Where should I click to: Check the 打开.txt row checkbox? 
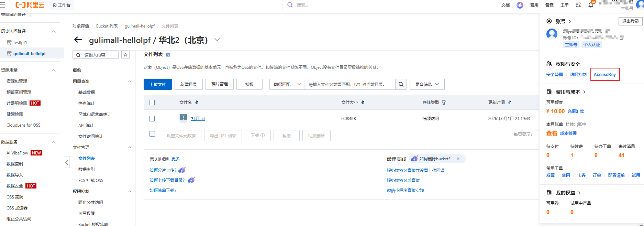[x=152, y=119]
